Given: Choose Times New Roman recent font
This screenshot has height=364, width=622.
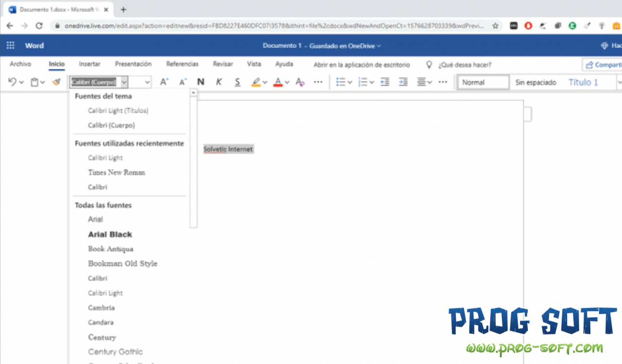Looking at the screenshot, I should coord(117,172).
